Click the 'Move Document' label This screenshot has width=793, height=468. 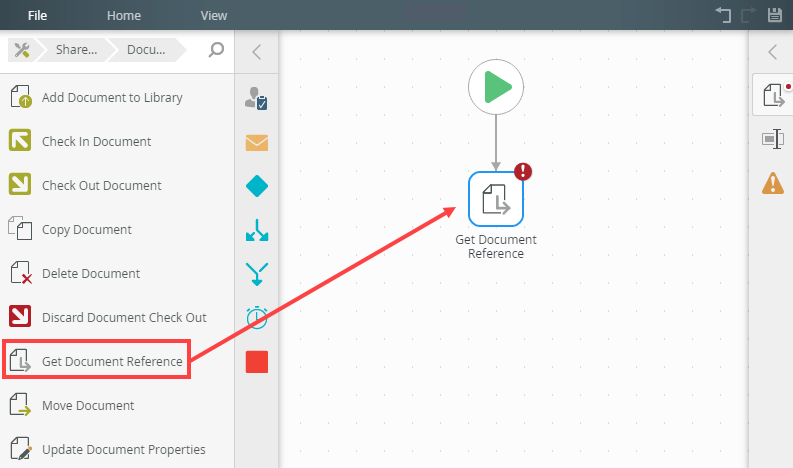[88, 406]
